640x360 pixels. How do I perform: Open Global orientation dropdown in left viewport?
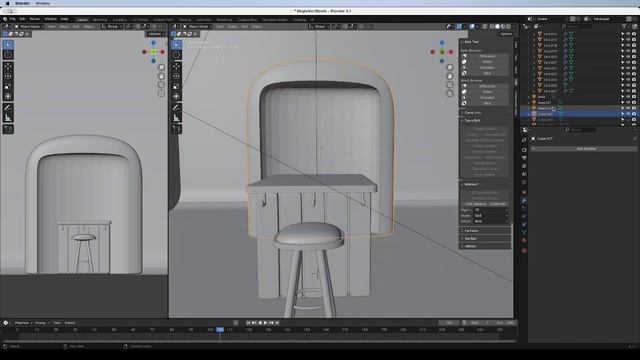point(111,27)
